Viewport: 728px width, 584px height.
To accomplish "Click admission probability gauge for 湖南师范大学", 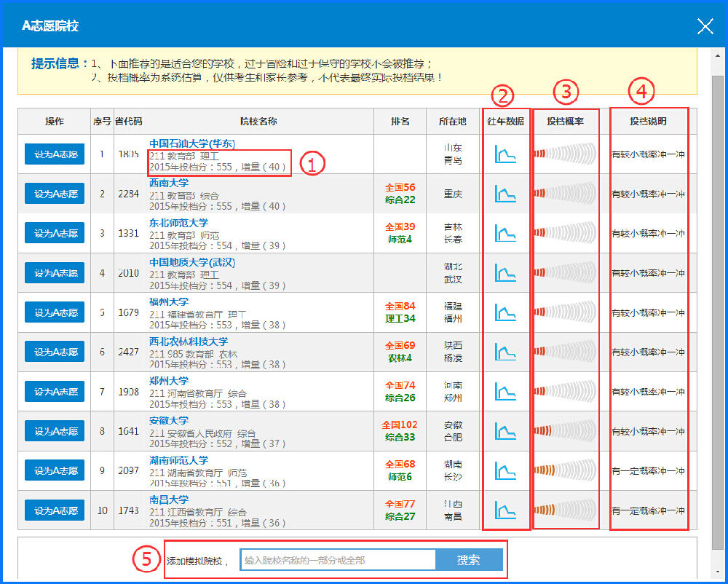I will click(565, 470).
